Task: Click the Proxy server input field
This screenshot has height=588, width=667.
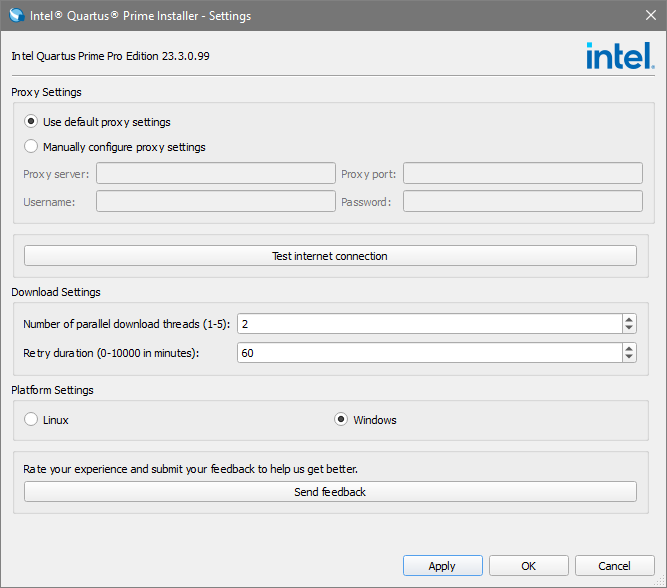Action: pos(216,174)
